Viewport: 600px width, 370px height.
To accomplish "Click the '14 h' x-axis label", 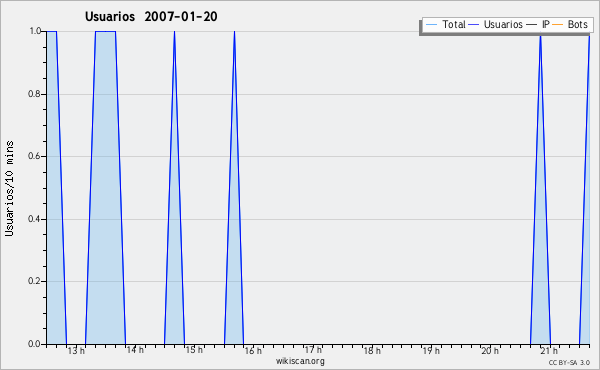I will click(135, 350).
